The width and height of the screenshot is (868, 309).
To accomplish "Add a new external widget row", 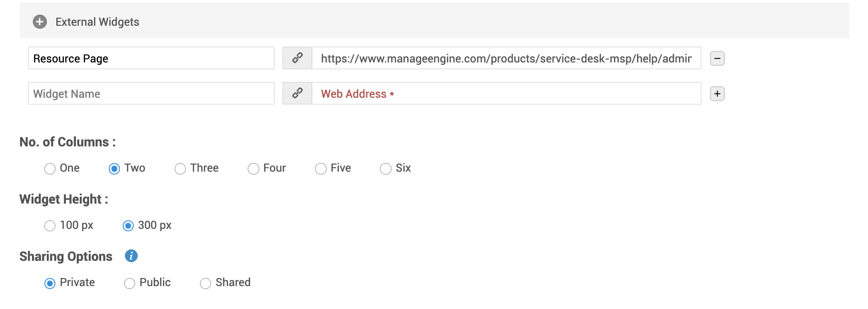I will coord(717,93).
